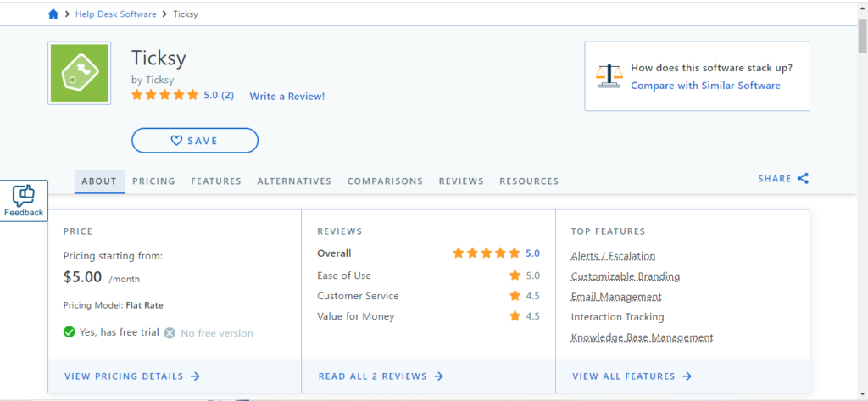Click the Overall five-star rating
Image resolution: width=868 pixels, height=401 pixels.
pyautogui.click(x=487, y=253)
